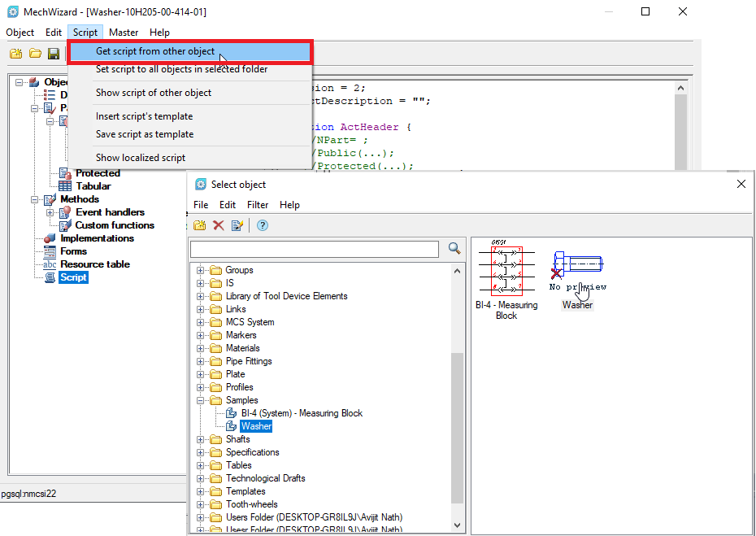Select Save script as template
The image size is (756, 536).
coord(145,134)
